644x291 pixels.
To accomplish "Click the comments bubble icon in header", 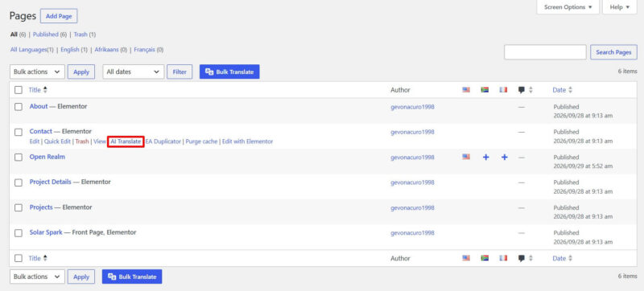I will (x=521, y=90).
